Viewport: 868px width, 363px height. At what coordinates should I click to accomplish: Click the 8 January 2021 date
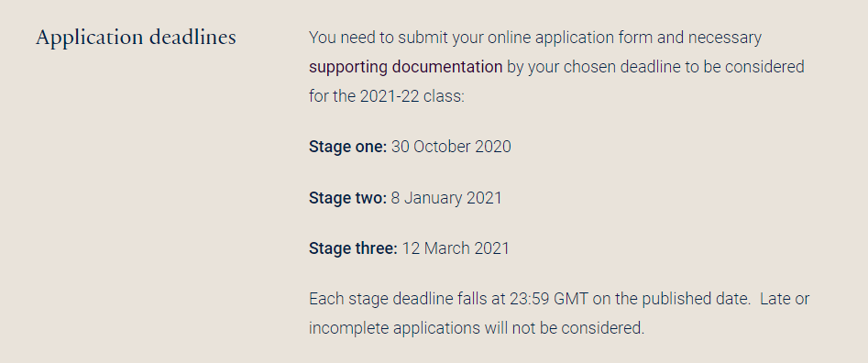point(446,198)
